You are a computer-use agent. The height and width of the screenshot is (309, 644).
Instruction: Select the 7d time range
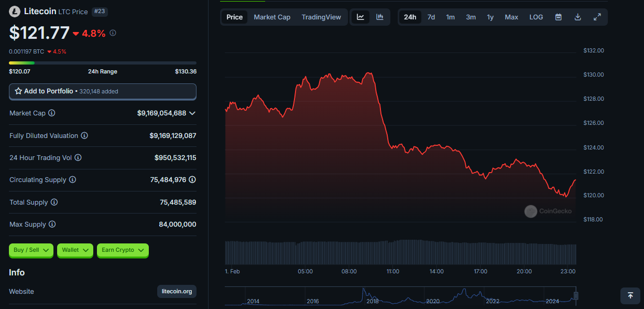click(431, 17)
